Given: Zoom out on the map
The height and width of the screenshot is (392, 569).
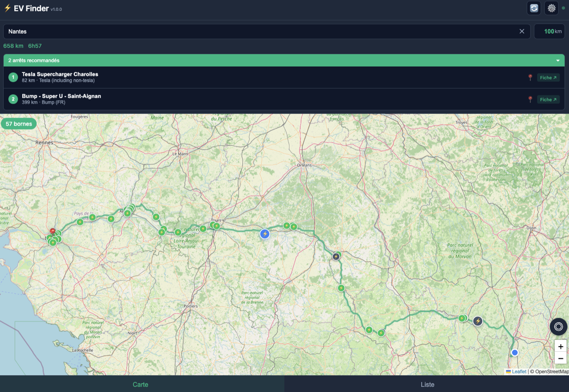Looking at the screenshot, I should (x=560, y=358).
